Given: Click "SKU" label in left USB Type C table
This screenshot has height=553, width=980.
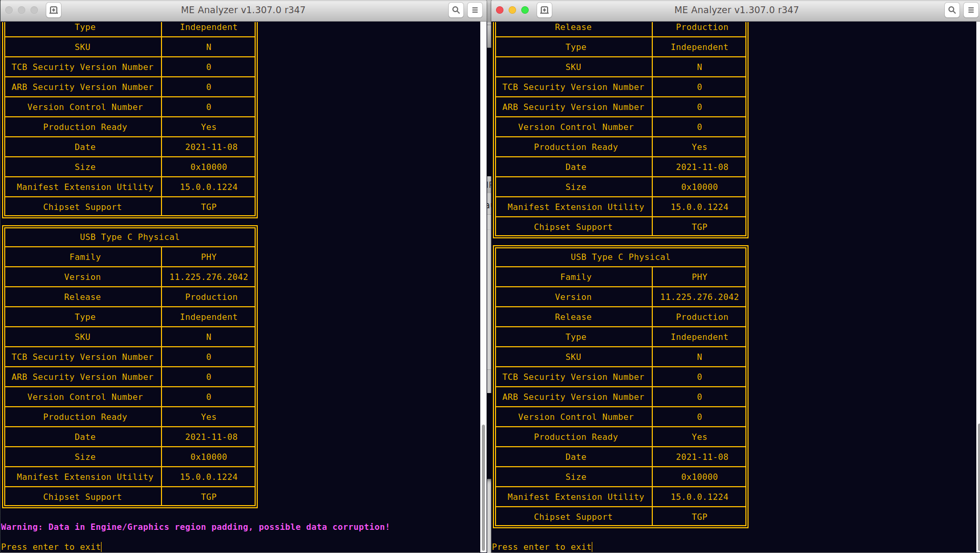Looking at the screenshot, I should 83,337.
